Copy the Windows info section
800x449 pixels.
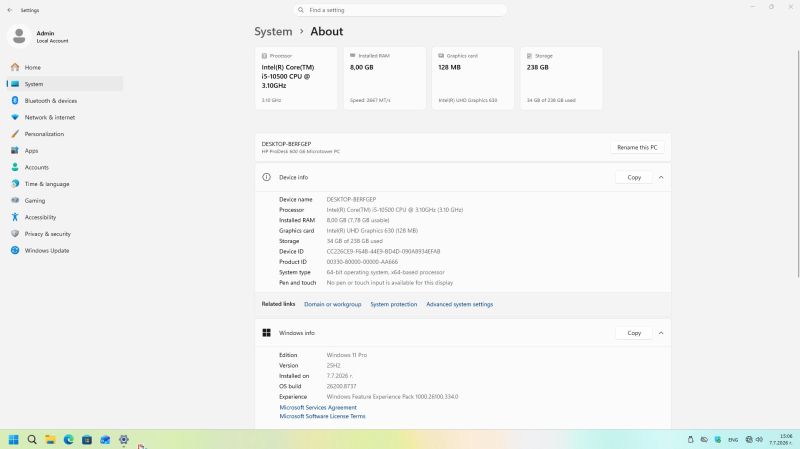tap(634, 333)
